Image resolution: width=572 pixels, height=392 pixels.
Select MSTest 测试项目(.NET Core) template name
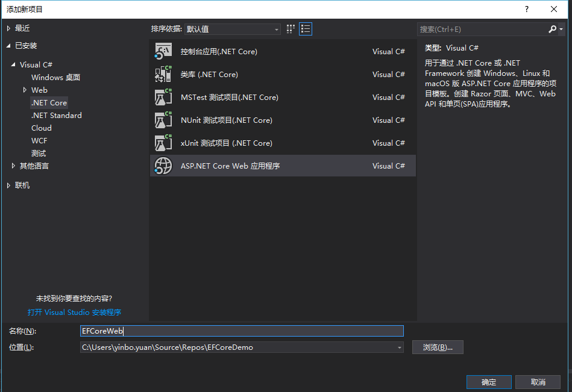230,98
